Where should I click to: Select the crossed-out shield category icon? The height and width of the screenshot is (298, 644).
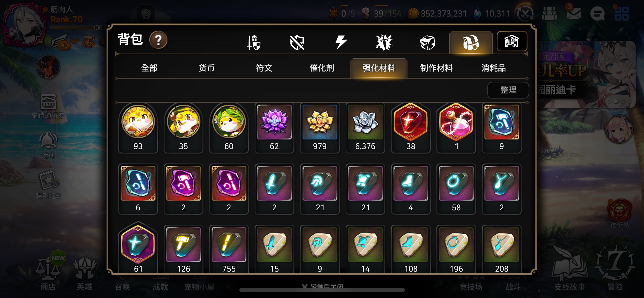click(297, 42)
